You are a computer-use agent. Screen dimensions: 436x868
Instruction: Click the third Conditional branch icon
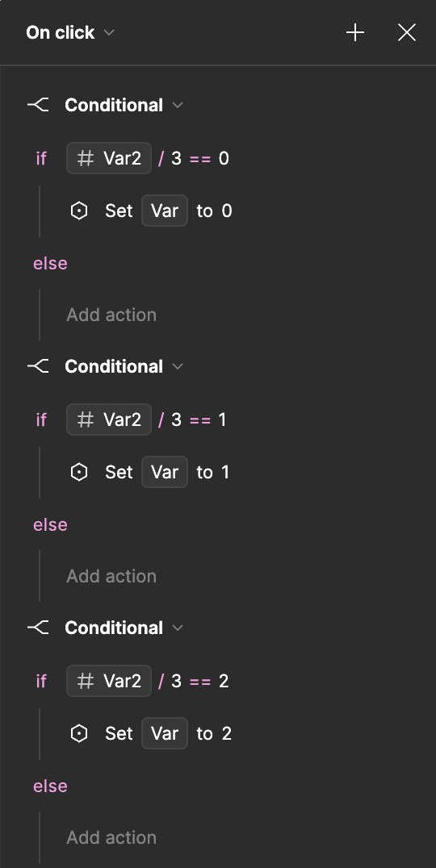pyautogui.click(x=38, y=627)
